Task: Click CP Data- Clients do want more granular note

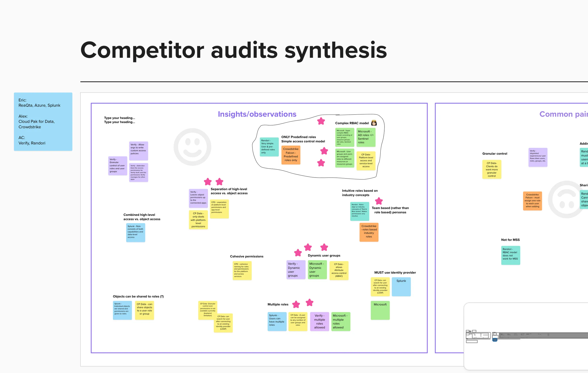Action: tap(492, 169)
